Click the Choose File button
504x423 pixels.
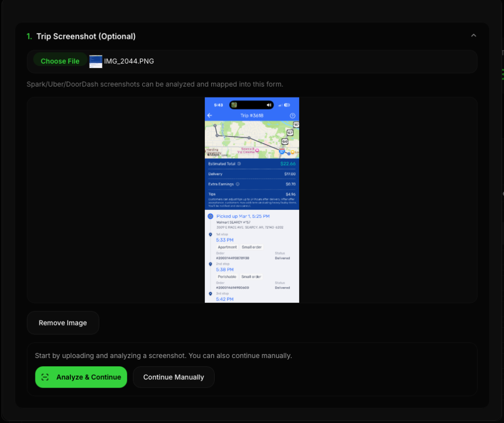point(60,61)
